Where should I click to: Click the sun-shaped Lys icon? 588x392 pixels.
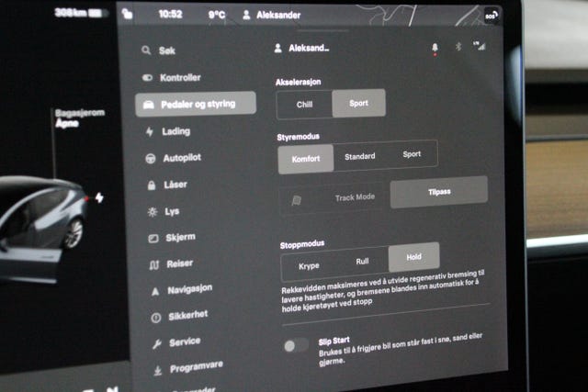point(153,212)
